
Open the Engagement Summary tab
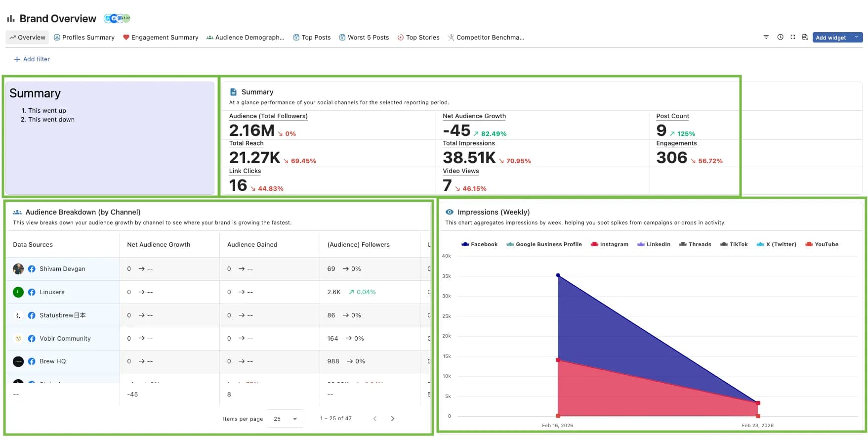click(x=161, y=38)
